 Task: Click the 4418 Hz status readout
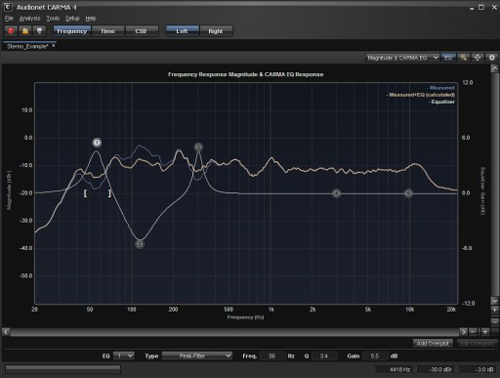tap(395, 369)
